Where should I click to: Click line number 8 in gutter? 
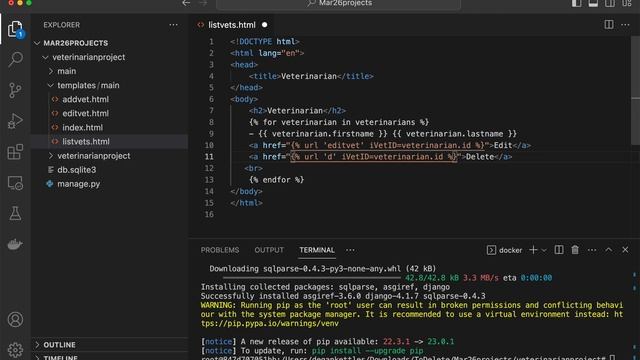[x=211, y=122]
